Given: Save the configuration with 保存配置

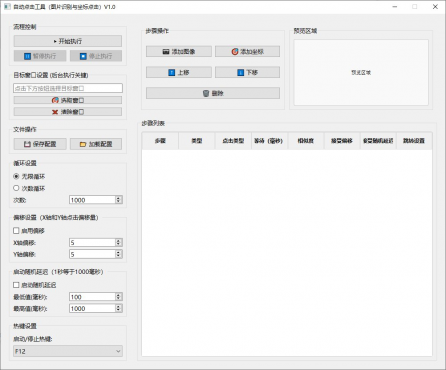Looking at the screenshot, I should [x=40, y=144].
